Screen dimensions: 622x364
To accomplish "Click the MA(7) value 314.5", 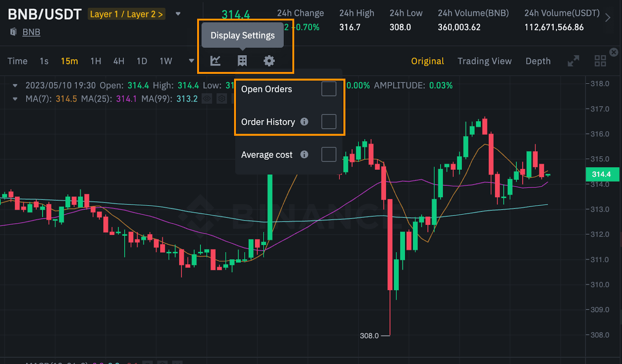I will coord(66,99).
